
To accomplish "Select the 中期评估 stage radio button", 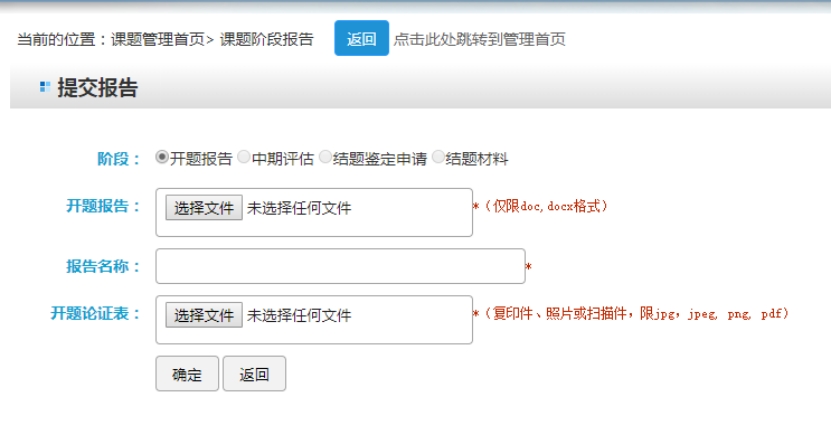I will click(x=244, y=158).
